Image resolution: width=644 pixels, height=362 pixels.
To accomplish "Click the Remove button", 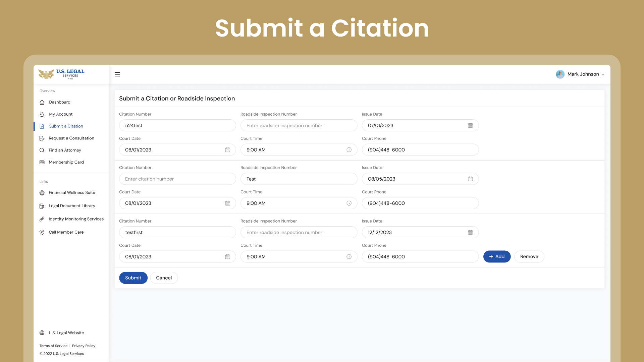I will (529, 257).
